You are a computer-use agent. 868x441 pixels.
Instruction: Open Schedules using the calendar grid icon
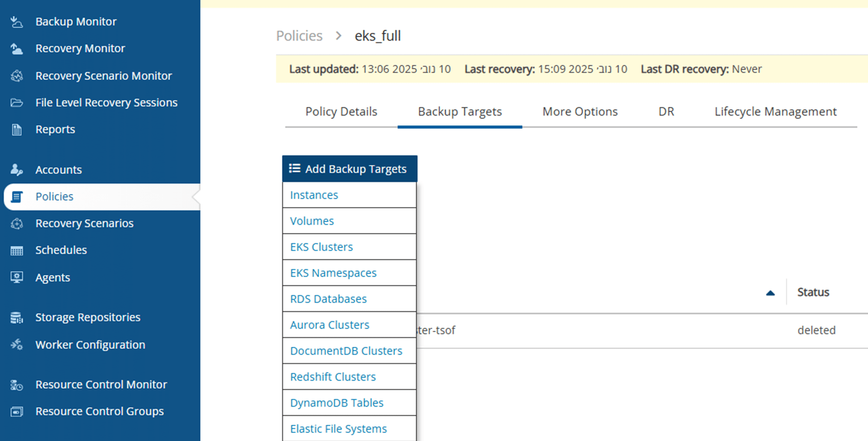(17, 250)
